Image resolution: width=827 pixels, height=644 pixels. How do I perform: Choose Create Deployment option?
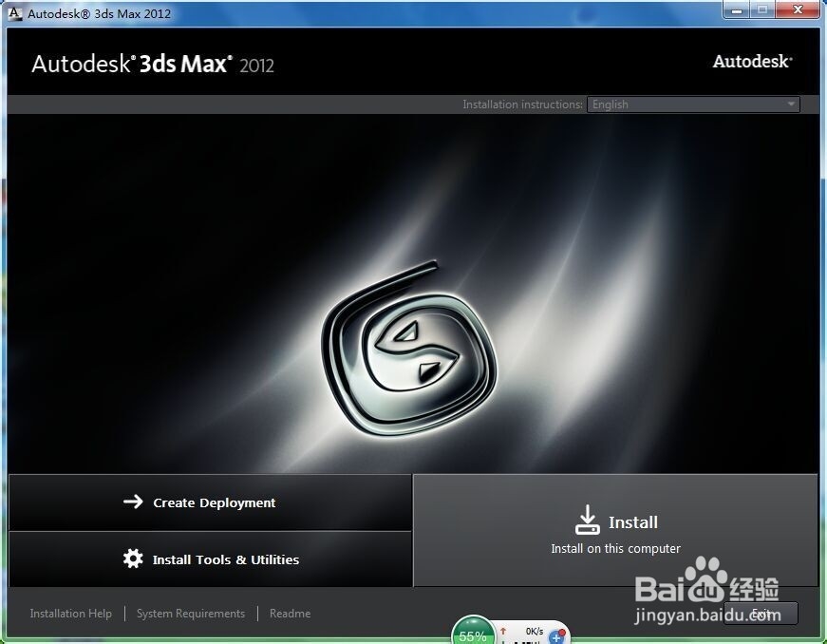coord(210,502)
